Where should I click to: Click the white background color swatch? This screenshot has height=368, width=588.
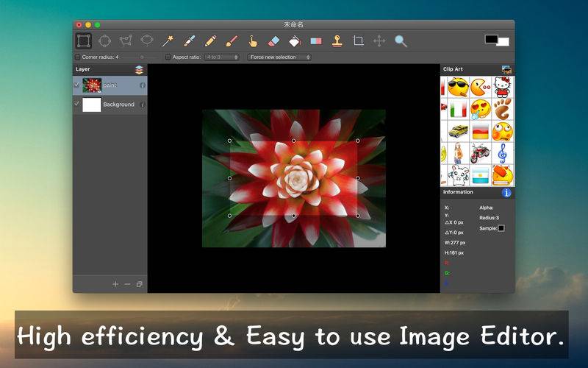(x=503, y=42)
